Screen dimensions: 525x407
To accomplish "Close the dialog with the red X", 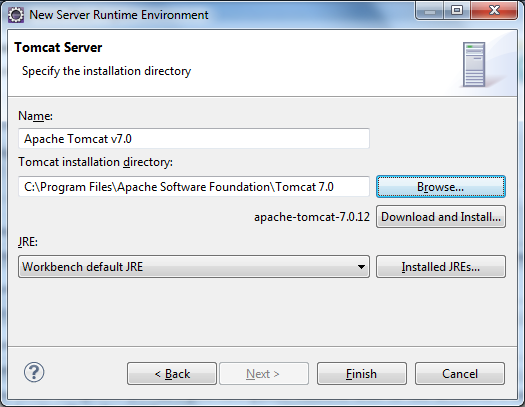I will pyautogui.click(x=494, y=11).
